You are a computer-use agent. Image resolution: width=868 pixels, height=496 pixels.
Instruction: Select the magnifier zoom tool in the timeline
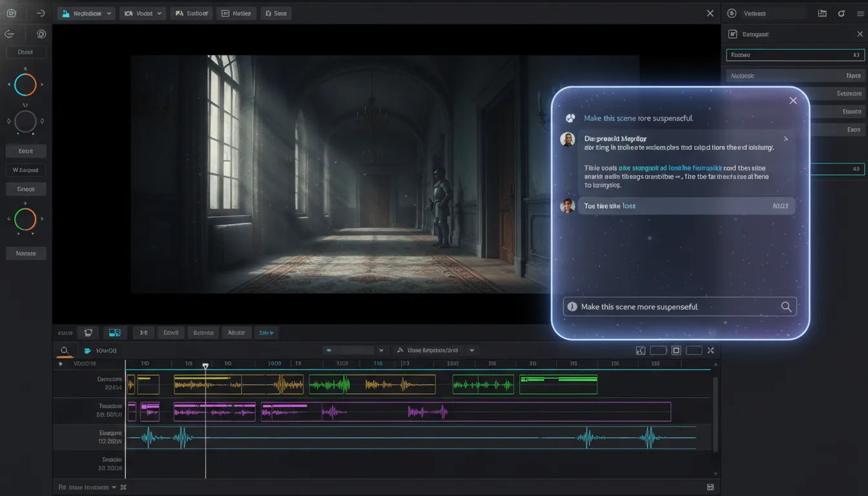65,350
